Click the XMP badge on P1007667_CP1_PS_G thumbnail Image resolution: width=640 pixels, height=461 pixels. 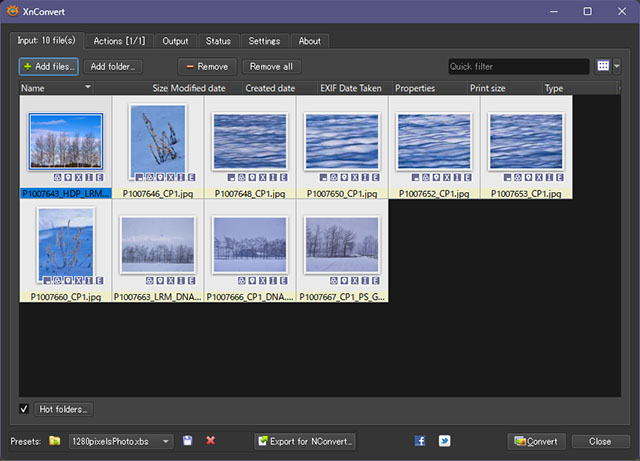[355, 281]
